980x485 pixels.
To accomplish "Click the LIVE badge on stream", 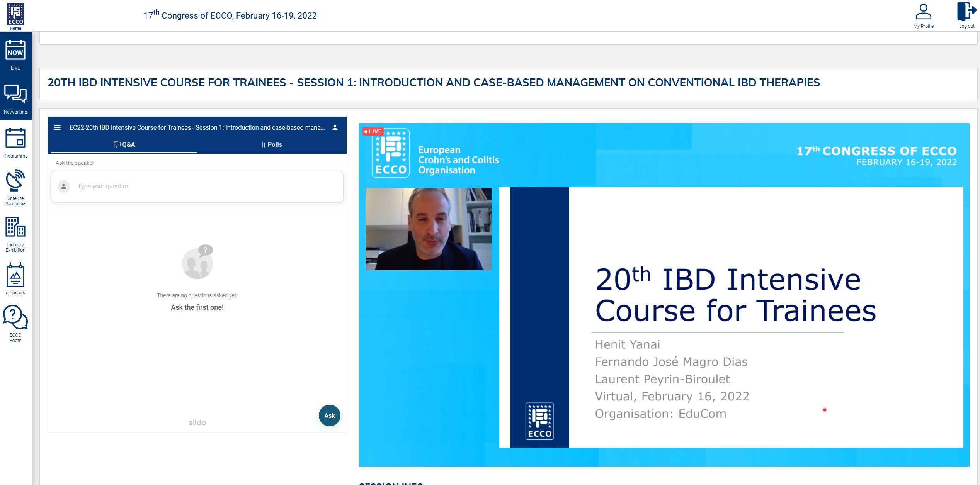I will coord(373,131).
